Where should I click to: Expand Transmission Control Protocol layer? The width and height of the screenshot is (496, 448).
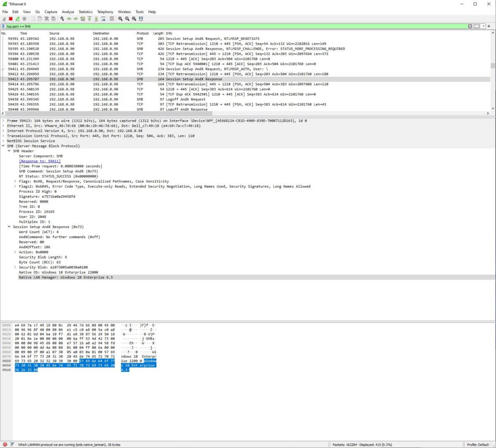(x=3, y=136)
